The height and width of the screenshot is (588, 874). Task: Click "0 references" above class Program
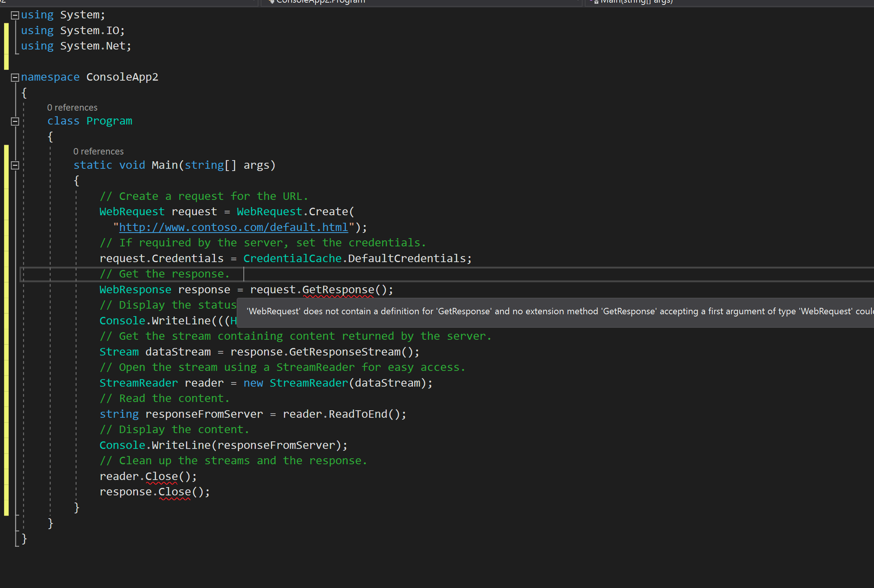(72, 107)
